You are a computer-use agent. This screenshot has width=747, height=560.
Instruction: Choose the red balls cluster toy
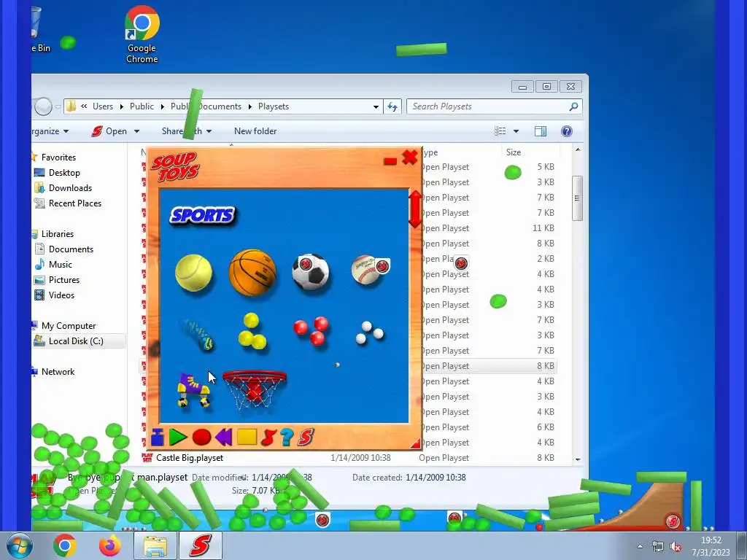pyautogui.click(x=311, y=330)
